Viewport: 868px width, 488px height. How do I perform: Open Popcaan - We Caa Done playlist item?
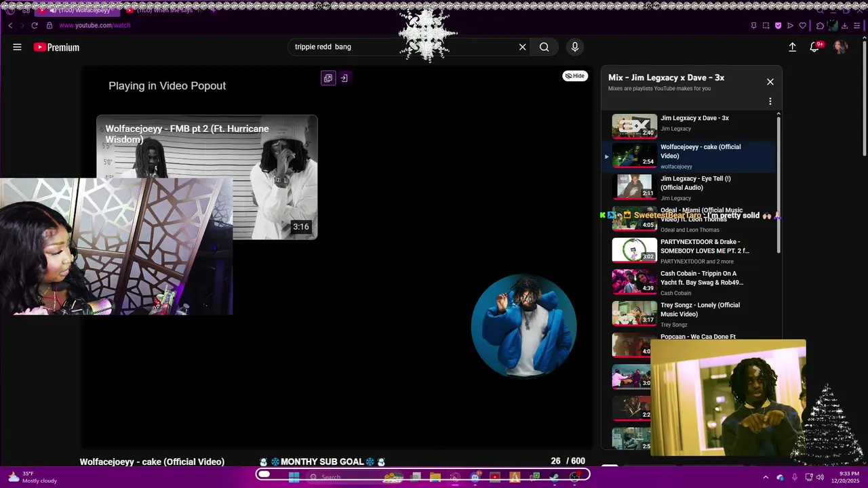697,337
